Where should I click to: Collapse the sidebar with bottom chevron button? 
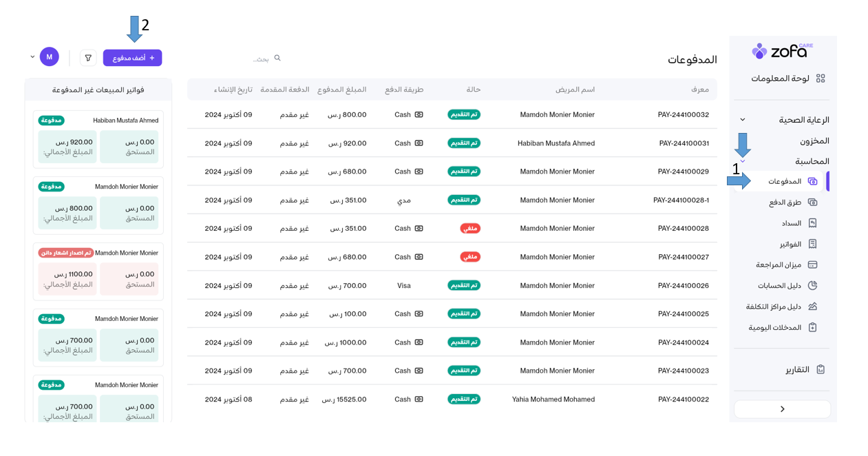tap(782, 409)
